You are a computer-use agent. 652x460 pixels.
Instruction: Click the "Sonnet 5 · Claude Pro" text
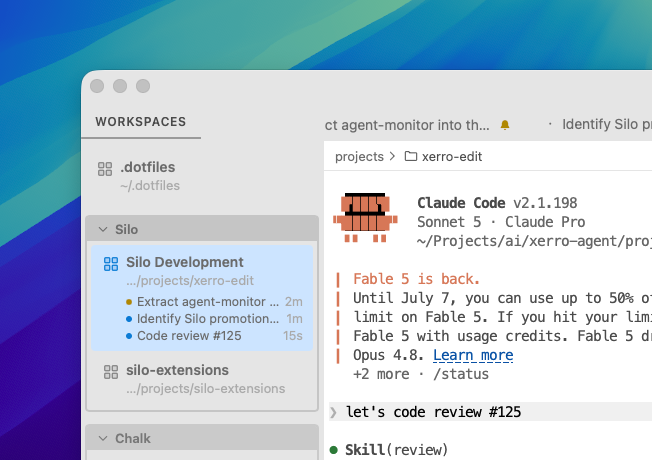[x=501, y=222]
